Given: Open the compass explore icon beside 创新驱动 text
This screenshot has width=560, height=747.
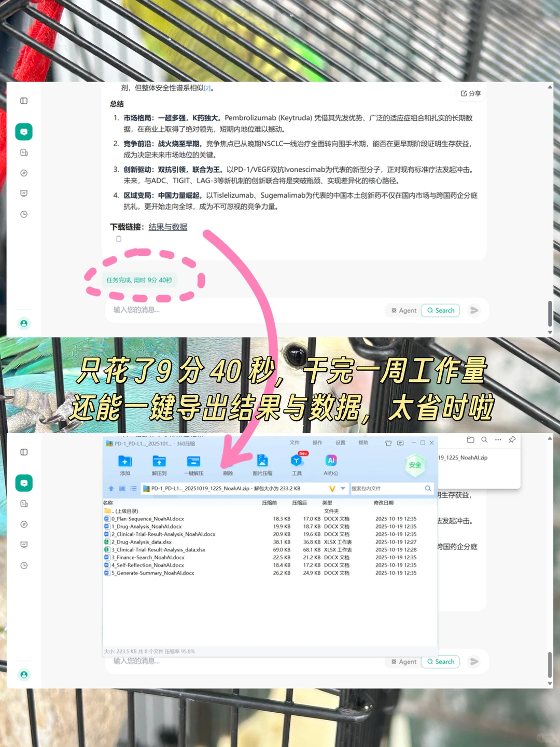Looking at the screenshot, I should [24, 173].
